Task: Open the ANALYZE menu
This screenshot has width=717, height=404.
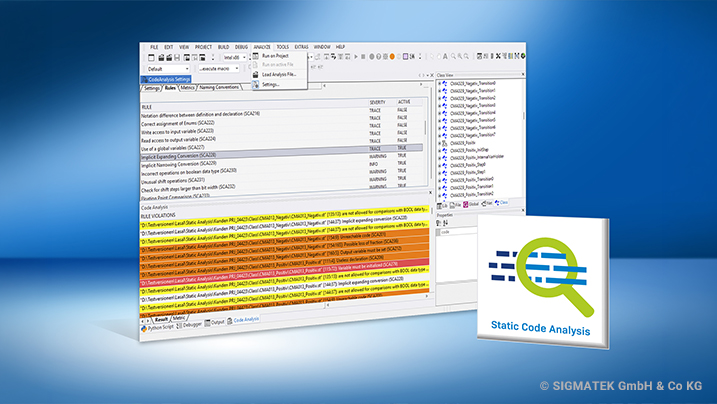Action: (263, 46)
